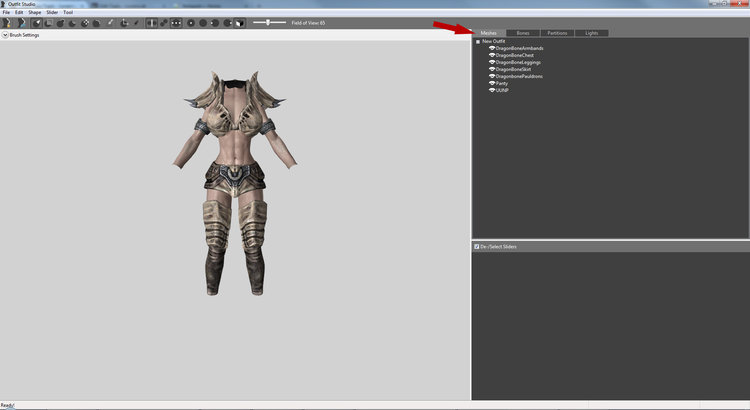Select the DragonBoneArmbands mesh name

pos(519,48)
